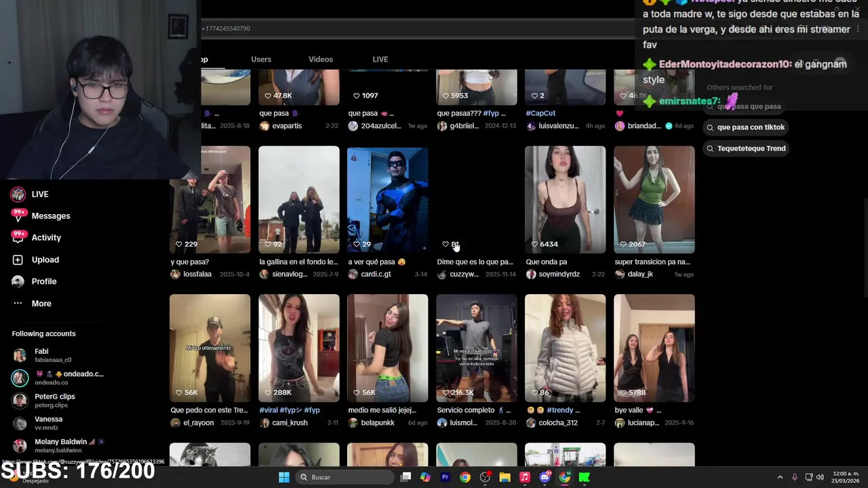868x488 pixels.
Task: Click the heart icon showing 6434 likes
Action: [x=534, y=244]
